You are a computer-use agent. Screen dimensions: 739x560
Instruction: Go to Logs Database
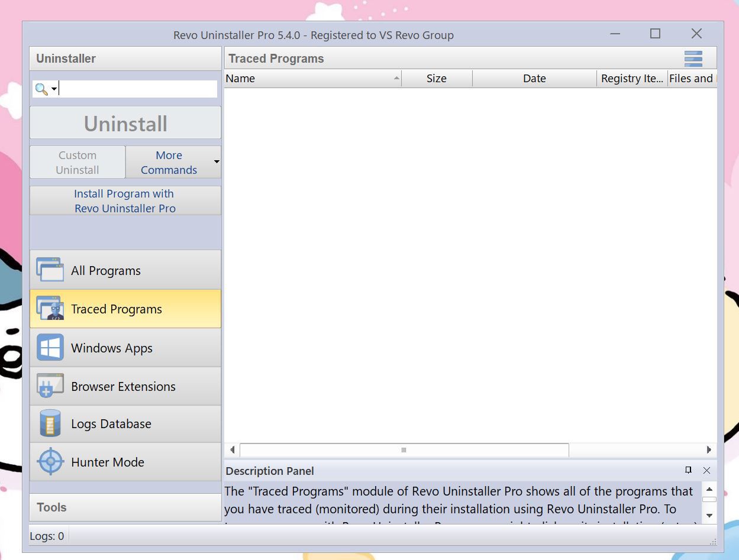(125, 424)
